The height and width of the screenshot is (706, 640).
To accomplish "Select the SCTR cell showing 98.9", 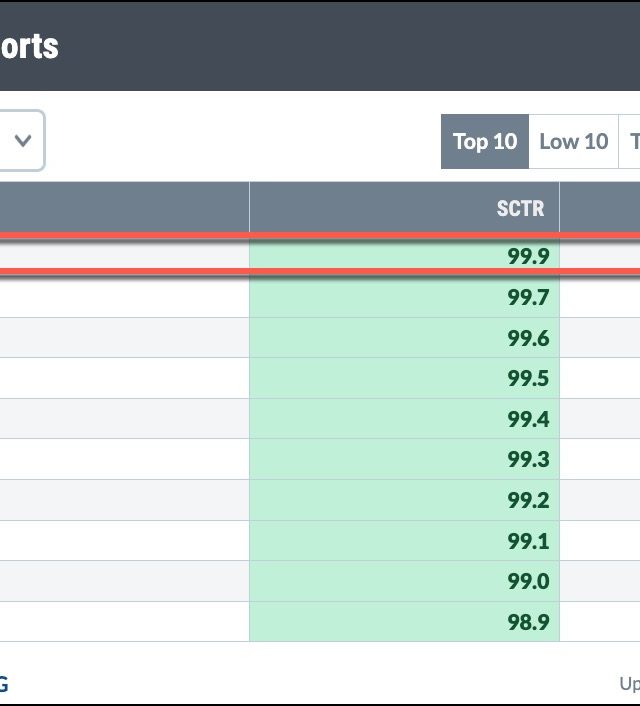I will tap(528, 622).
